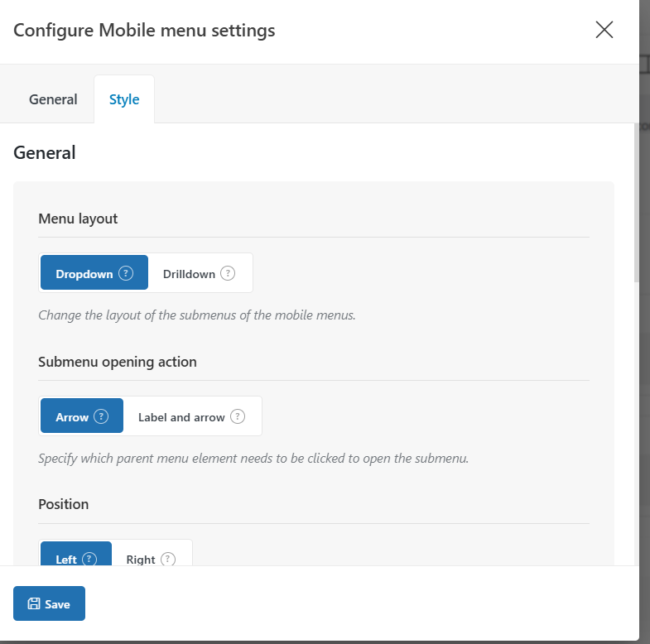
Task: Show help for the Drilldown layout
Action: [228, 273]
